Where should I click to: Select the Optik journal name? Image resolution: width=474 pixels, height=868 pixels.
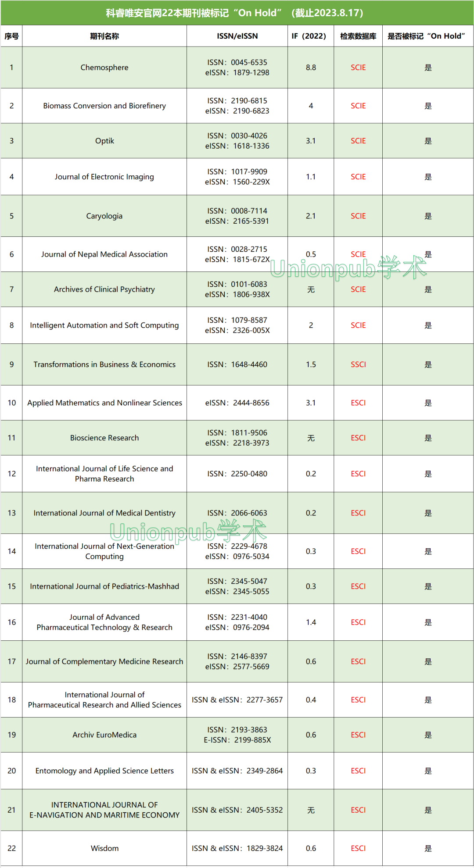pos(104,141)
